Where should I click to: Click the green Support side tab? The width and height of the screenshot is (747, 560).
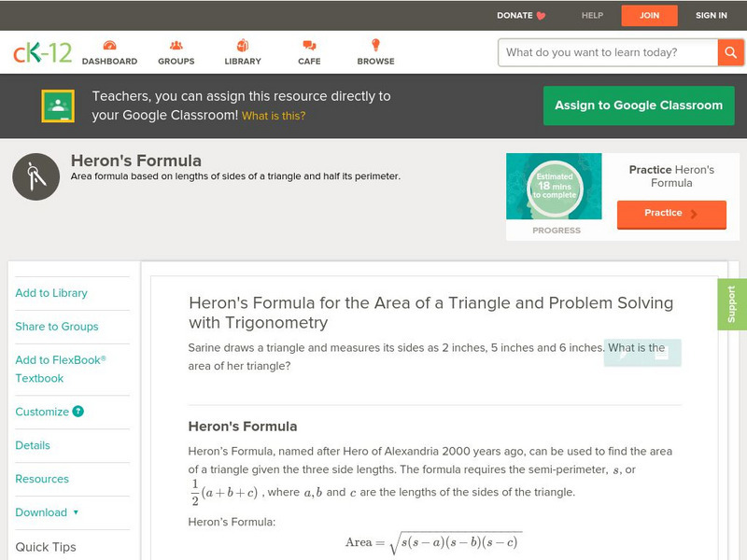pyautogui.click(x=732, y=304)
